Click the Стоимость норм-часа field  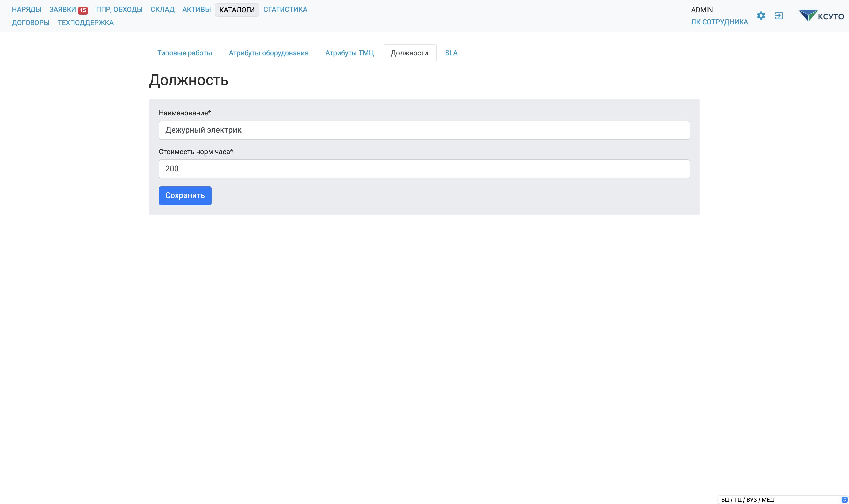[424, 169]
